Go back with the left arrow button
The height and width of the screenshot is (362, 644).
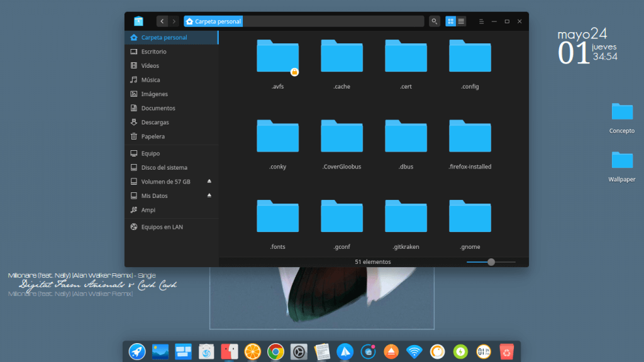162,21
